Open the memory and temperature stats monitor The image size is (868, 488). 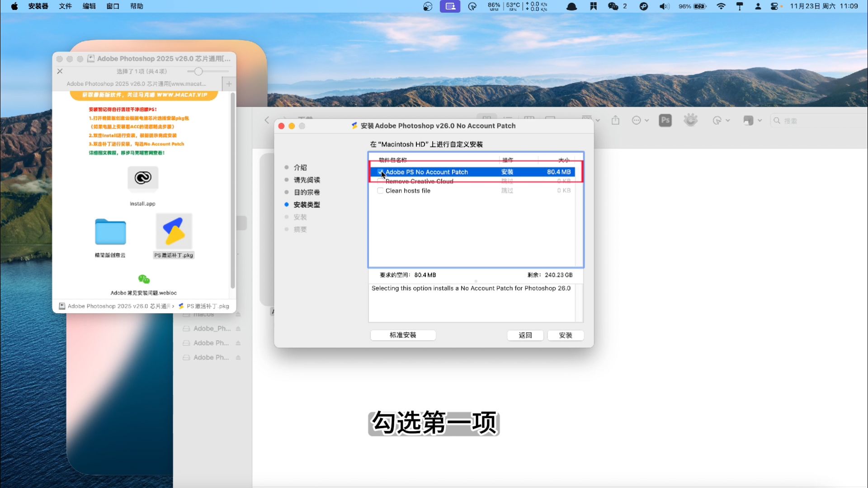coord(518,6)
